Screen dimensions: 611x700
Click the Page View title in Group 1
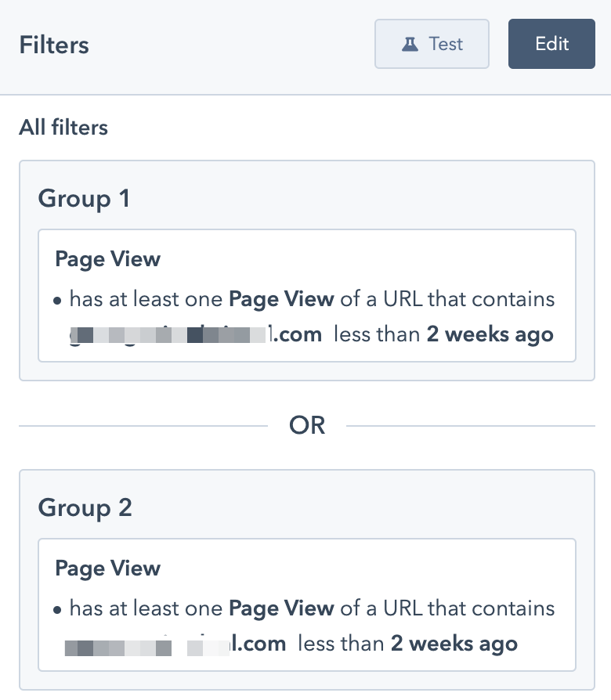coord(107,259)
